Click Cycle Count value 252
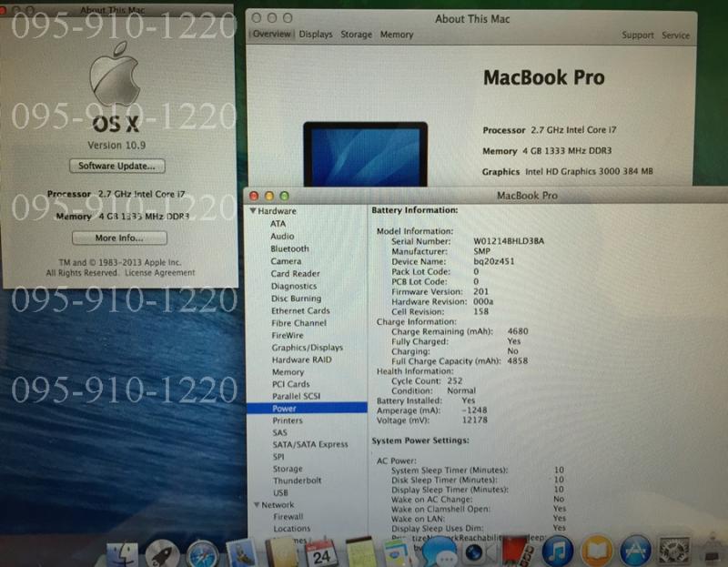The image size is (728, 567). click(x=454, y=380)
